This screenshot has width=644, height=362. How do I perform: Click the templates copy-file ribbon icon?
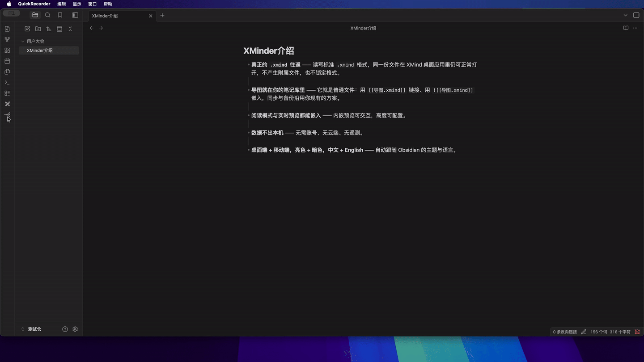click(7, 72)
